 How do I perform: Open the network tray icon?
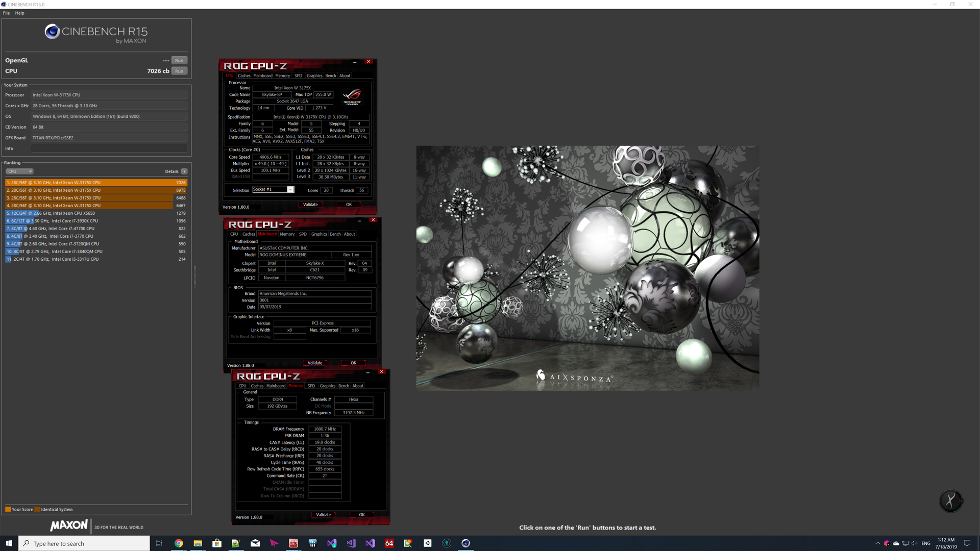(905, 543)
